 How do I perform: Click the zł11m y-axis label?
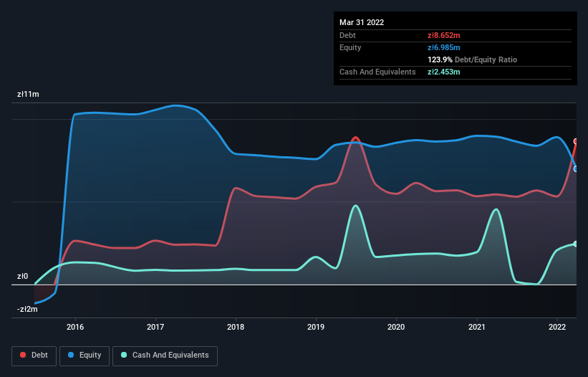click(28, 94)
